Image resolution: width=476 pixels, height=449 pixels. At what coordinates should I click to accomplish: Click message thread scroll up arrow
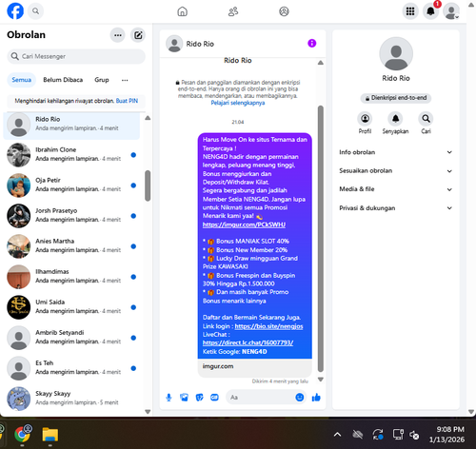pyautogui.click(x=321, y=63)
